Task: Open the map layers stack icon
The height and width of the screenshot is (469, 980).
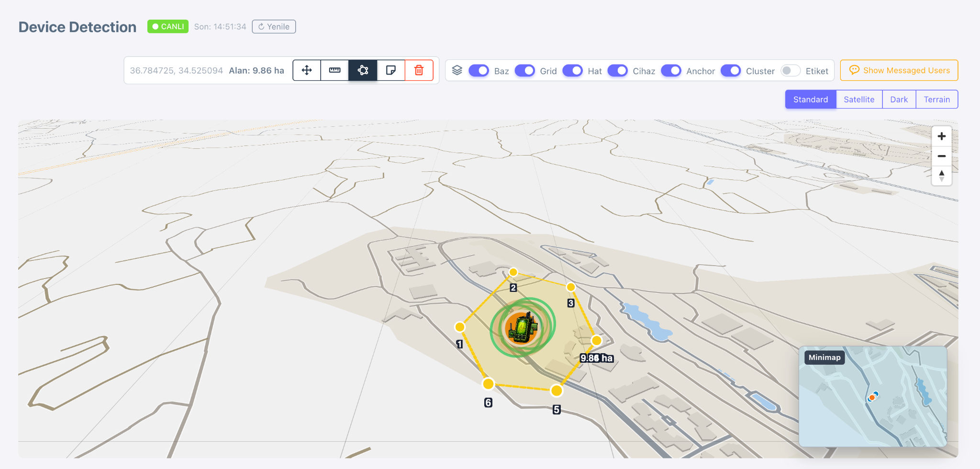Action: point(457,70)
